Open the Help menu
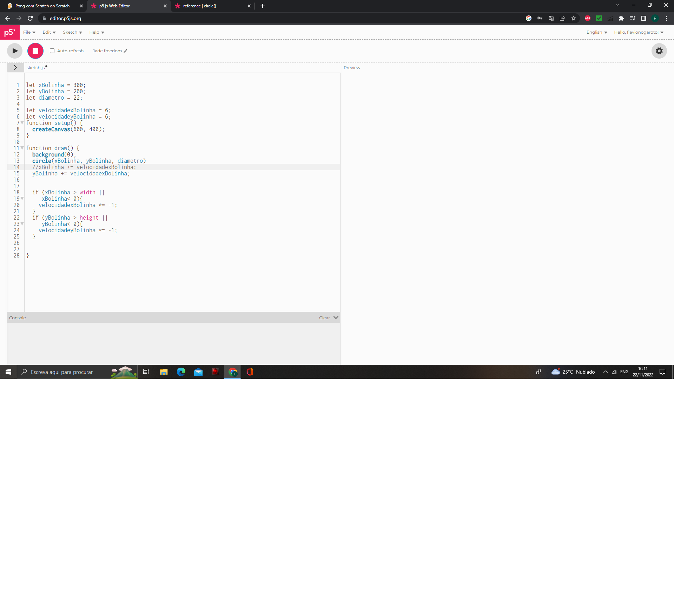 click(97, 32)
